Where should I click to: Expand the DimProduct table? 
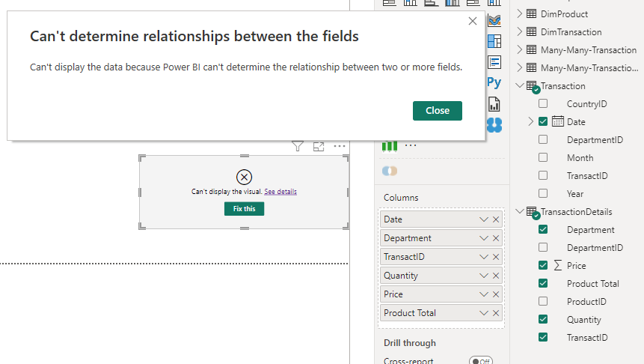(520, 13)
